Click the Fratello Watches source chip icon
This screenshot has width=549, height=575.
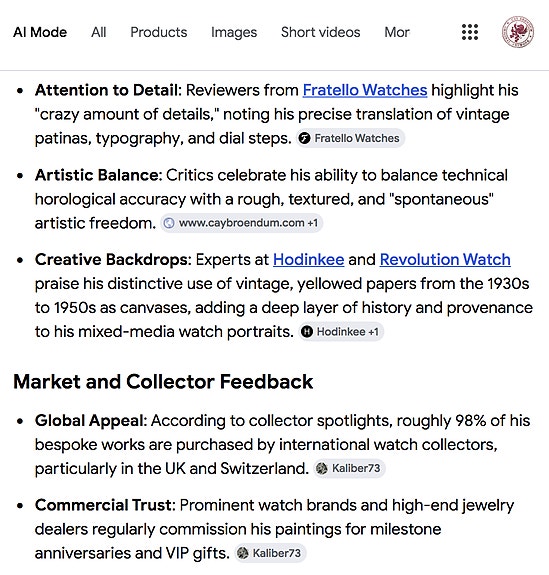304,139
